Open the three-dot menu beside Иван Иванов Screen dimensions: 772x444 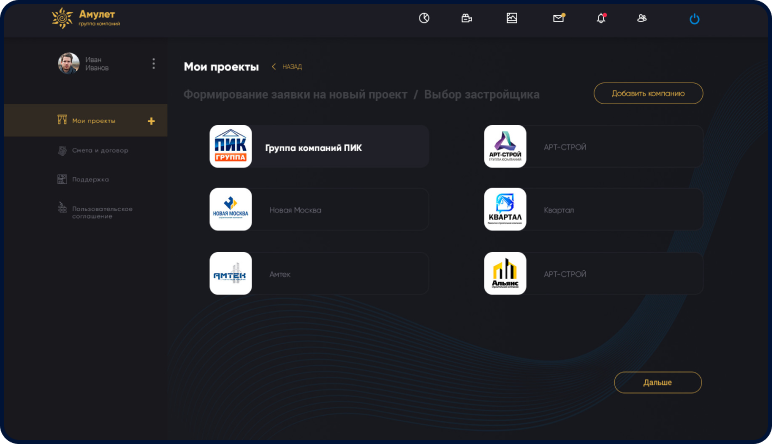154,63
